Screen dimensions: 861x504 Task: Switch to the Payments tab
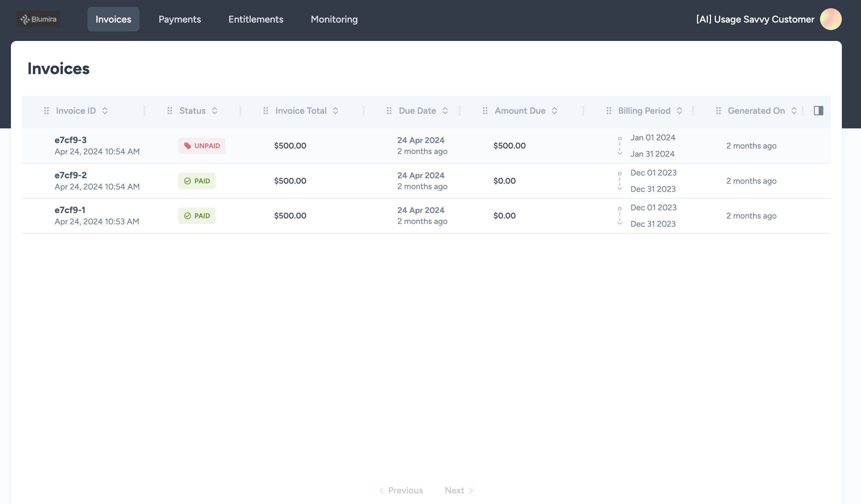point(179,19)
